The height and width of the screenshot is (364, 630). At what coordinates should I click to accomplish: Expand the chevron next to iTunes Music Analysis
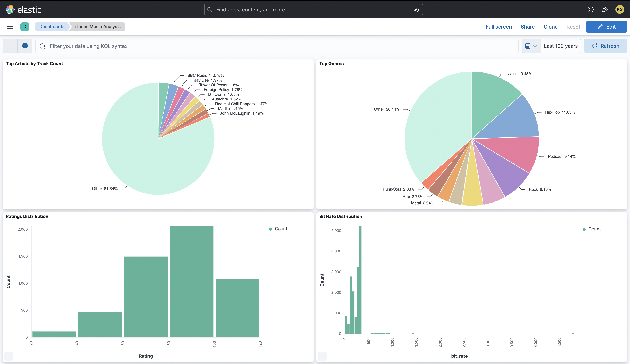click(131, 27)
